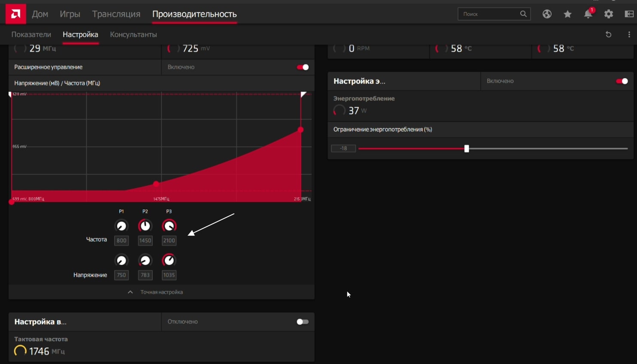The image size is (637, 364).
Task: Click the AMD logo home icon
Action: [x=15, y=14]
